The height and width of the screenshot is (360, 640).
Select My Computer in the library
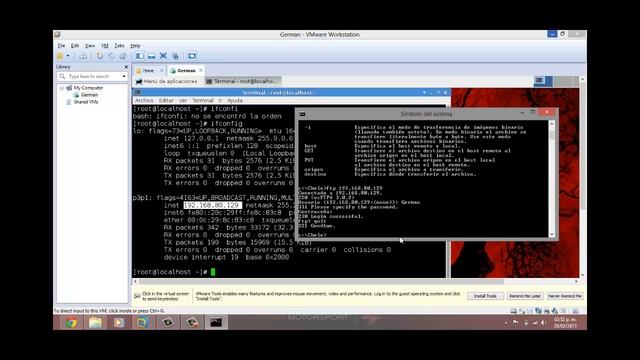[88, 88]
